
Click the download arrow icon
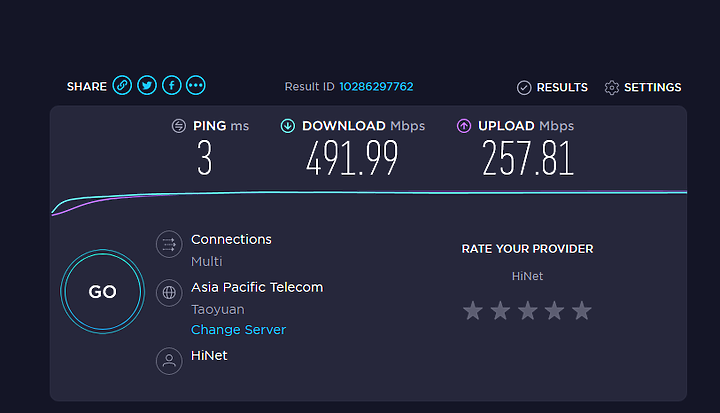[x=288, y=126]
